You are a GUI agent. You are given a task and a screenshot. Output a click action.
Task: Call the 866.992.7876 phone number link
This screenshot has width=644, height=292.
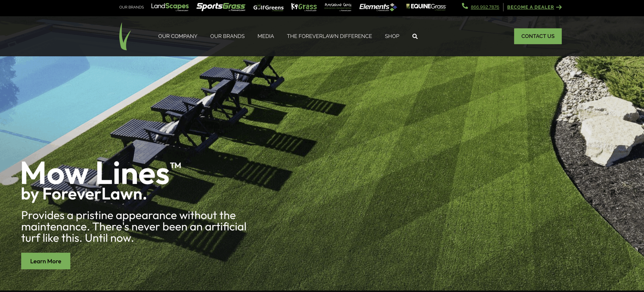click(485, 7)
